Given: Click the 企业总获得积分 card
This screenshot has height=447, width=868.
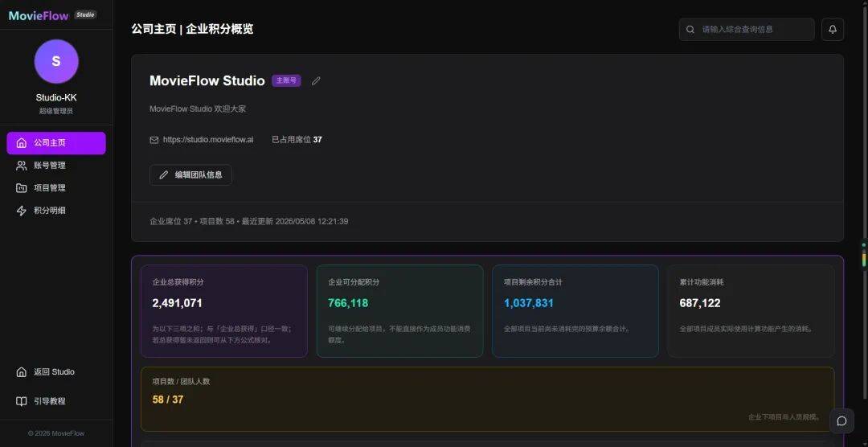Looking at the screenshot, I should click(224, 311).
